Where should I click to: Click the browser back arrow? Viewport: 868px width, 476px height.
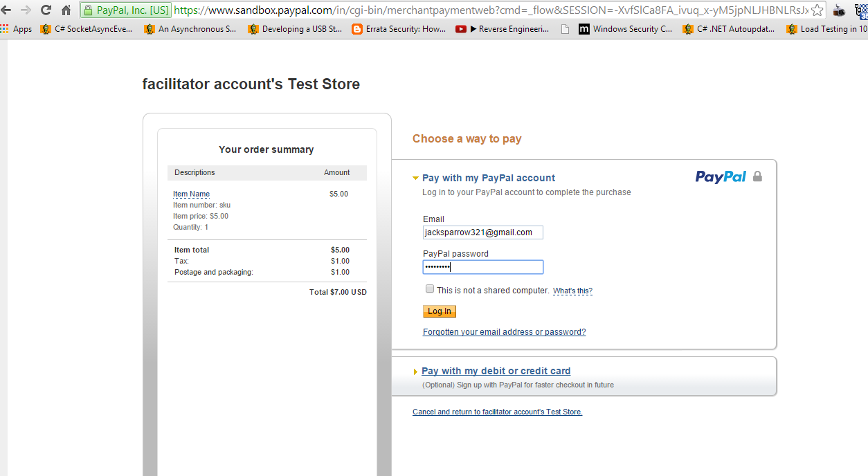coord(6,10)
